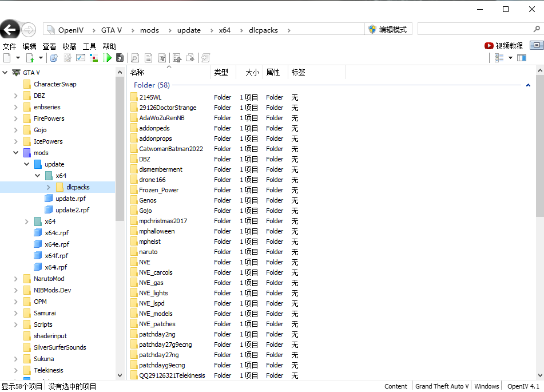The width and height of the screenshot is (544, 392).
Task: Open the 文件 menu
Action: coord(9,46)
